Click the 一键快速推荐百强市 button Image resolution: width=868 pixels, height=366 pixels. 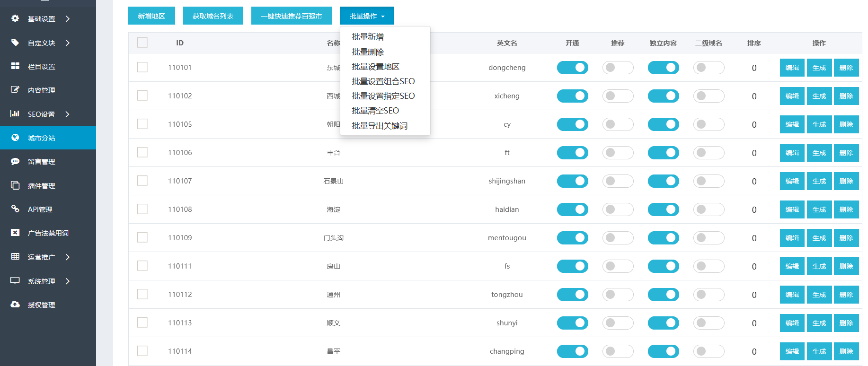[x=292, y=16]
